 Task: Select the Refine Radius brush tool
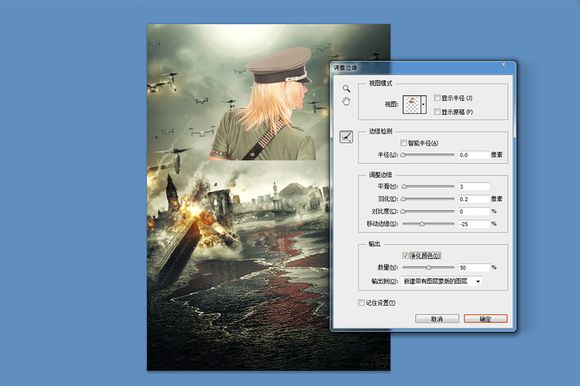pyautogui.click(x=346, y=137)
